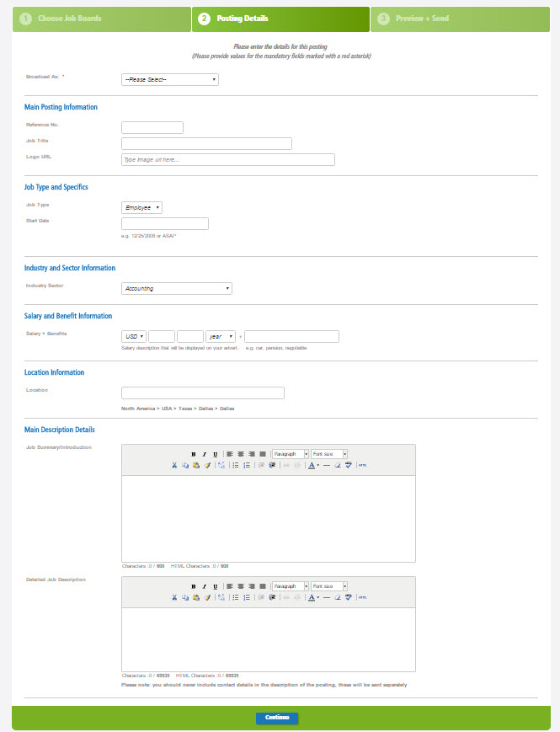Insert bullet list in Detailed Job Description editor
560x732 pixels.
click(x=236, y=597)
